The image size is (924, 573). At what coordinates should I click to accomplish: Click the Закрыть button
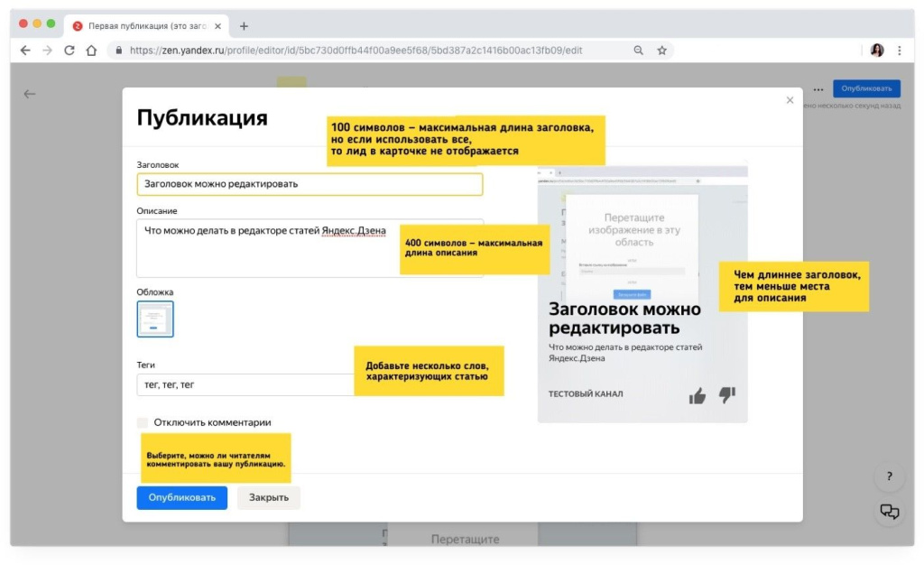pyautogui.click(x=269, y=497)
